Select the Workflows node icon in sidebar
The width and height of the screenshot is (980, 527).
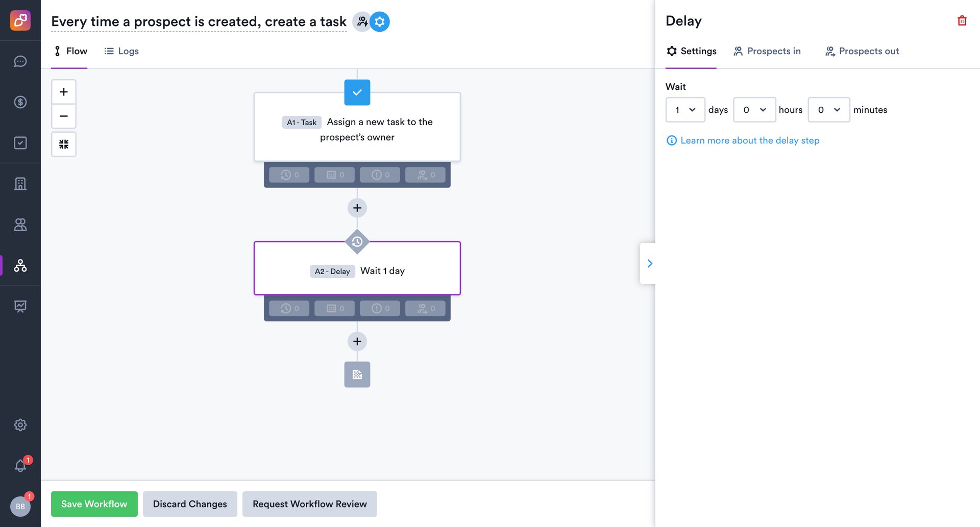pos(20,266)
